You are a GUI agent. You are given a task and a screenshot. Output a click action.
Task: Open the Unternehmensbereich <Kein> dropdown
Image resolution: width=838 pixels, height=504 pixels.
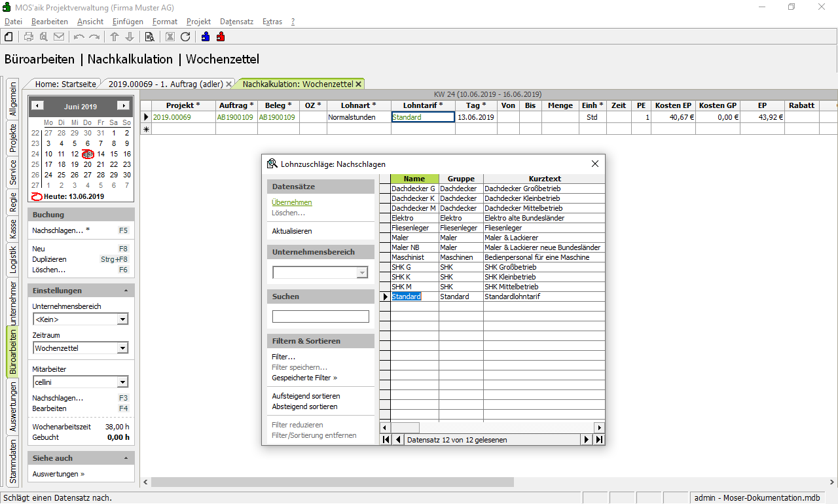tap(122, 319)
